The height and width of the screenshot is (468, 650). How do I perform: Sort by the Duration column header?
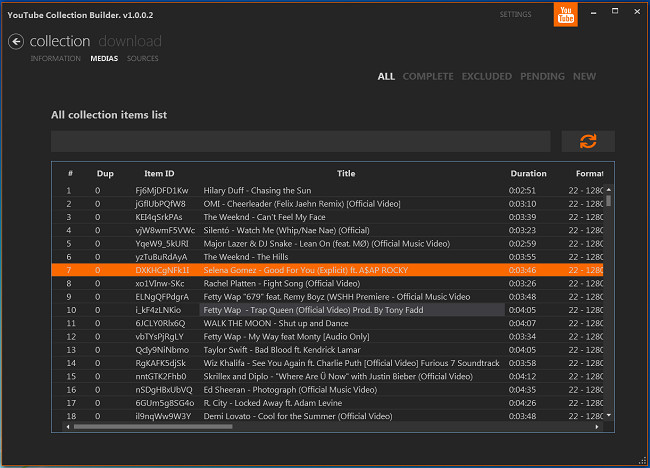click(528, 174)
